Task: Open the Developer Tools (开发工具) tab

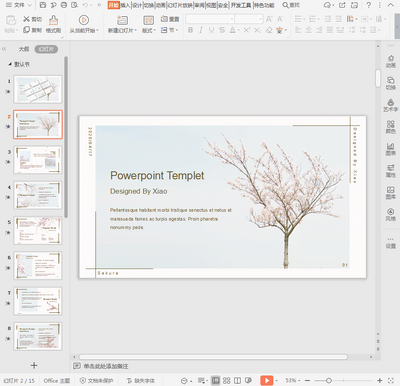Action: 241,5
